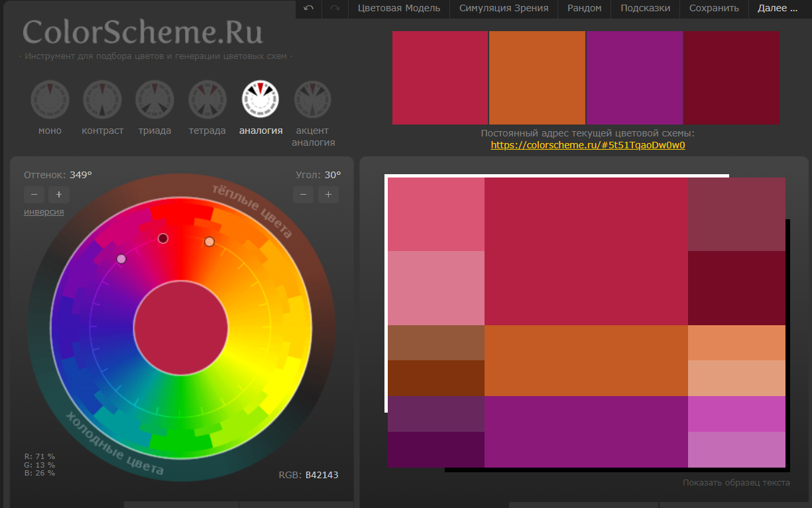The height and width of the screenshot is (508, 812).
Task: Open the Симуляция Зрения menu
Action: [x=504, y=9]
